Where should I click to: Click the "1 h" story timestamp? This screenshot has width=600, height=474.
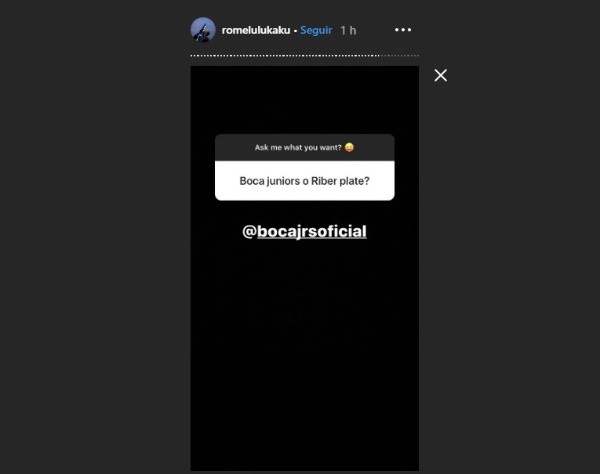coord(348,31)
